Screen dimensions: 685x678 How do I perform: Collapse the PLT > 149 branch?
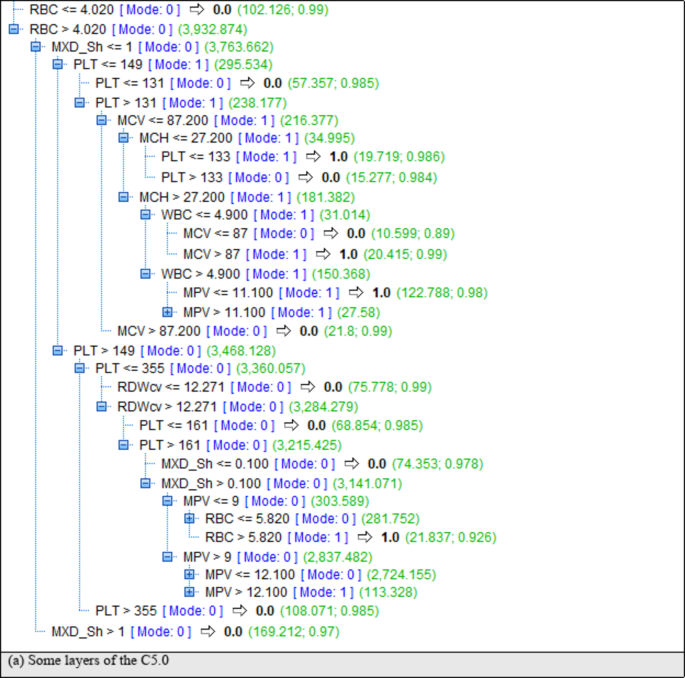pos(58,350)
